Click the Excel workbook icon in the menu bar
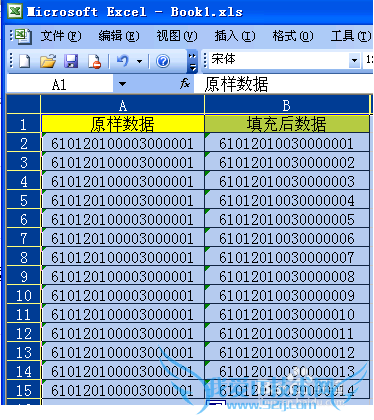This screenshot has height=420, width=374. tap(23, 36)
